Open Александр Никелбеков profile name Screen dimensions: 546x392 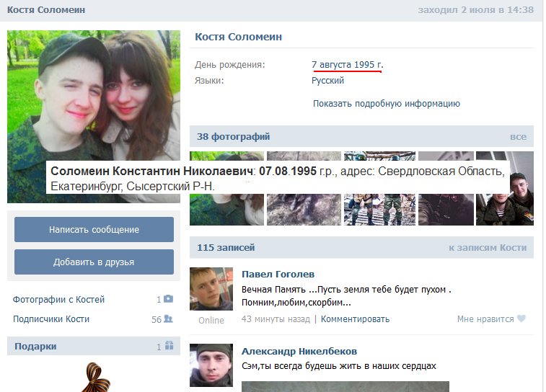(299, 352)
